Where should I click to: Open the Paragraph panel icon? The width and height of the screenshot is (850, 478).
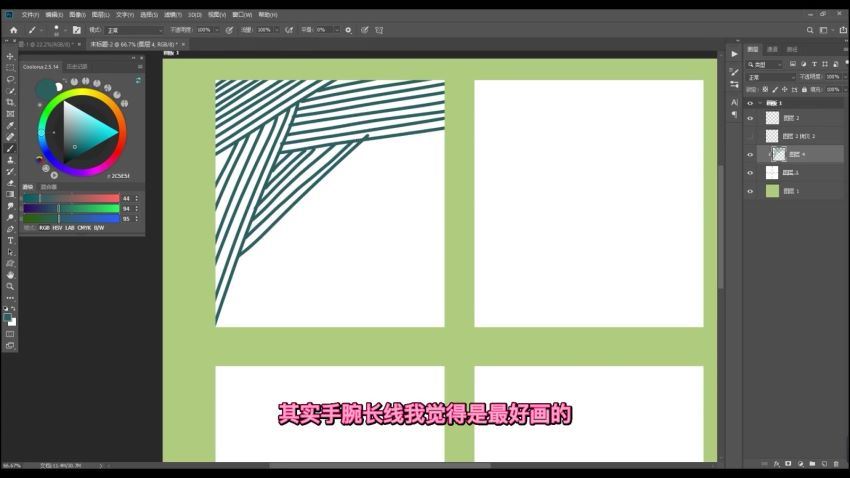point(734,114)
